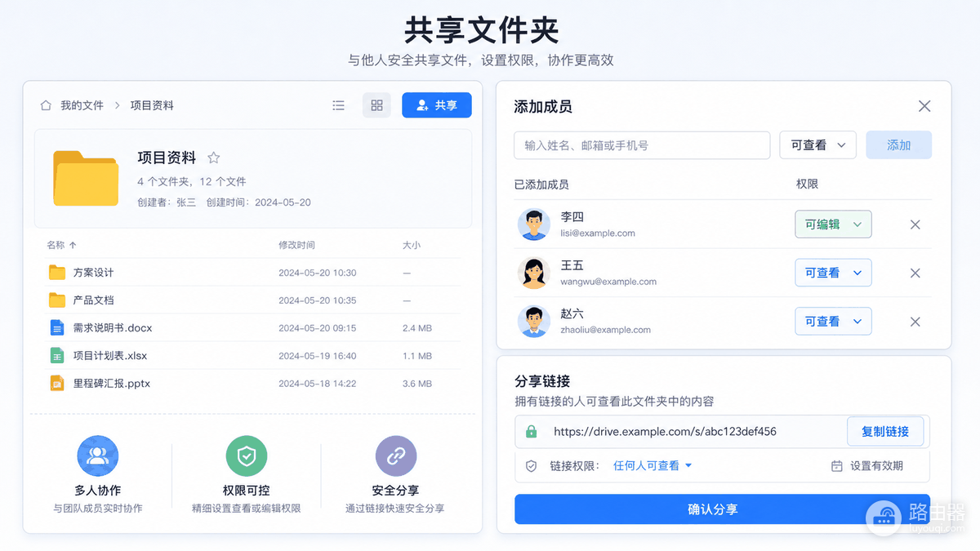Click the 修改时间 column header
The image size is (980, 551).
click(296, 245)
